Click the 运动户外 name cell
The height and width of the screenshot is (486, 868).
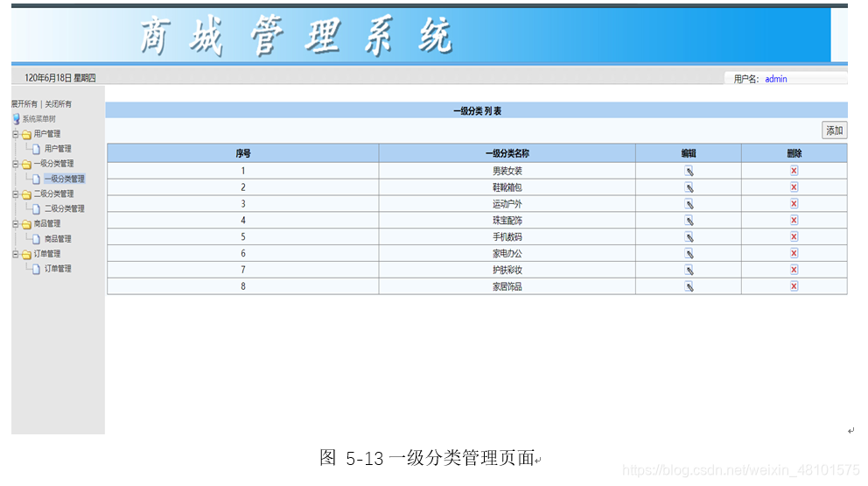pyautogui.click(x=507, y=204)
